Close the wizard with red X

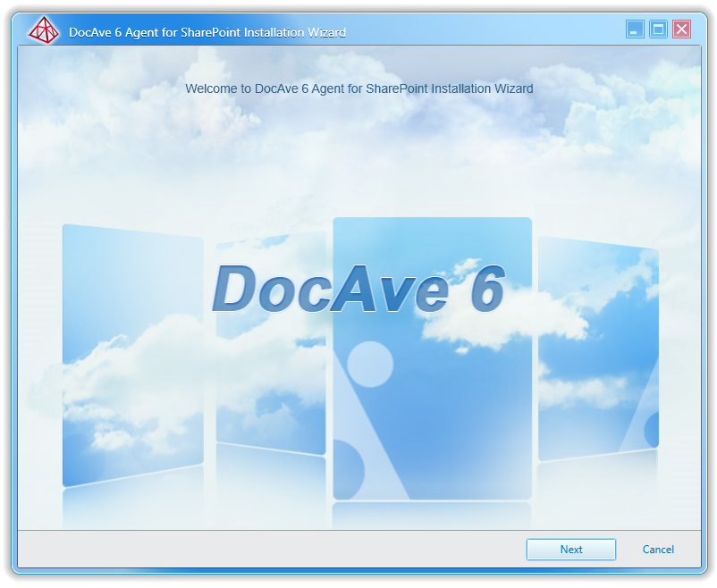point(681,29)
